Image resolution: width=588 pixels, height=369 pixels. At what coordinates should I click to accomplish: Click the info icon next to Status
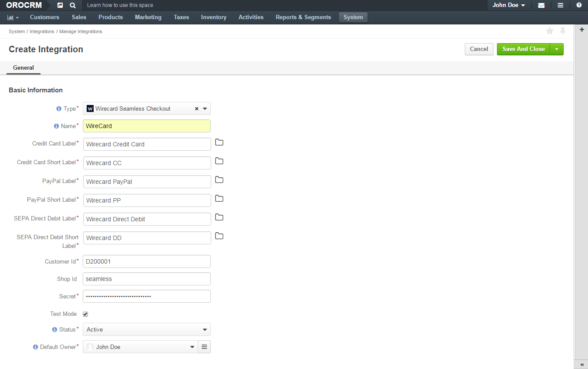tap(54, 329)
